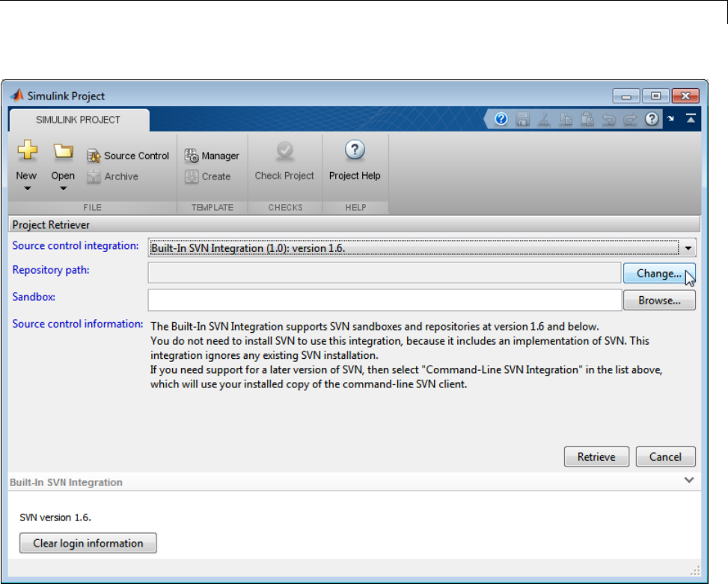Click the 'Source control integration:' label
This screenshot has height=584, width=728.
pos(76,246)
